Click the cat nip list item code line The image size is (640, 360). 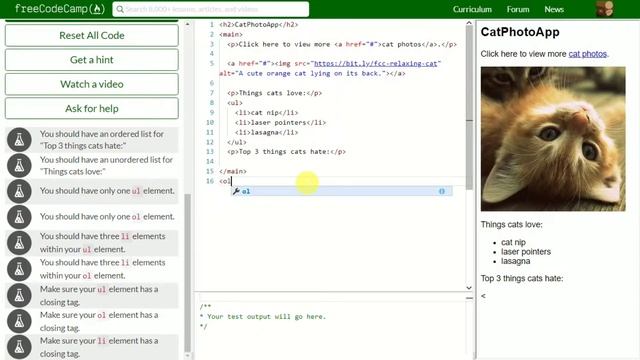[266, 113]
